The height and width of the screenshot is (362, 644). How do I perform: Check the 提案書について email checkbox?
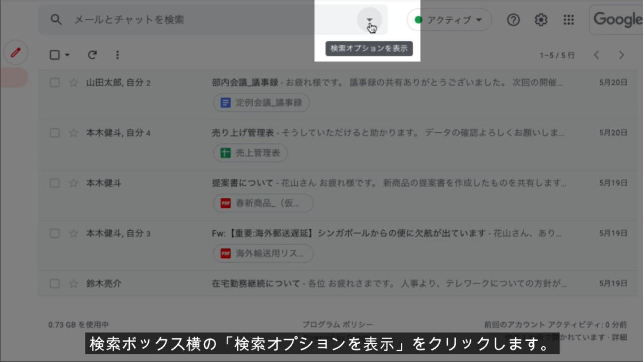point(54,183)
